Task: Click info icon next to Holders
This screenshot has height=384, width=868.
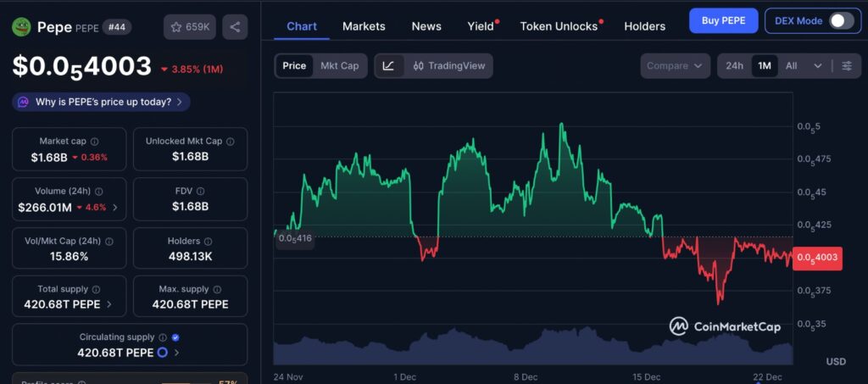Action: (x=209, y=242)
